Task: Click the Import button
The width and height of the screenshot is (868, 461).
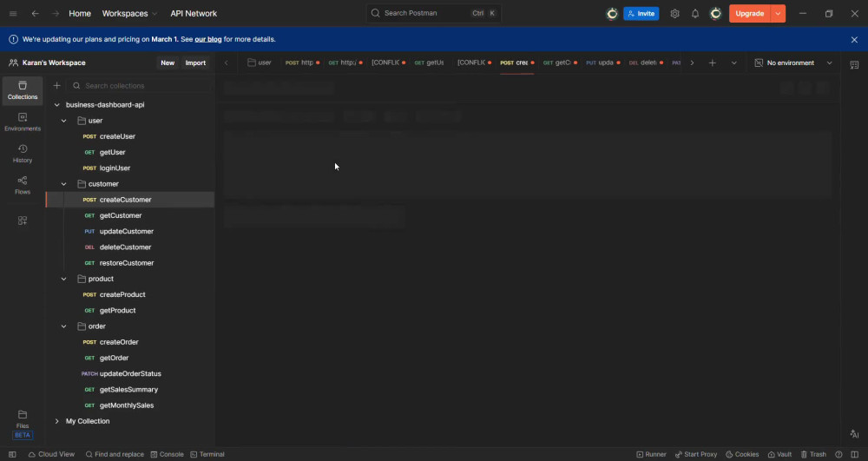Action: 195,63
